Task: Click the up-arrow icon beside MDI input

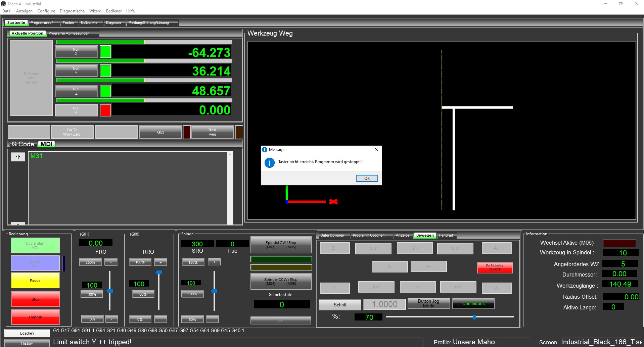Action: (18, 157)
